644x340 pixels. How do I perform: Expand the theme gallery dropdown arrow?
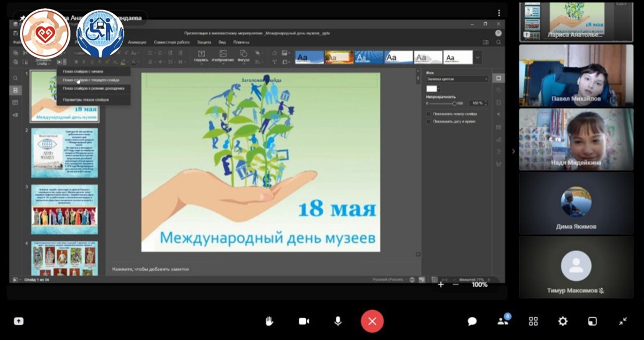pos(477,57)
